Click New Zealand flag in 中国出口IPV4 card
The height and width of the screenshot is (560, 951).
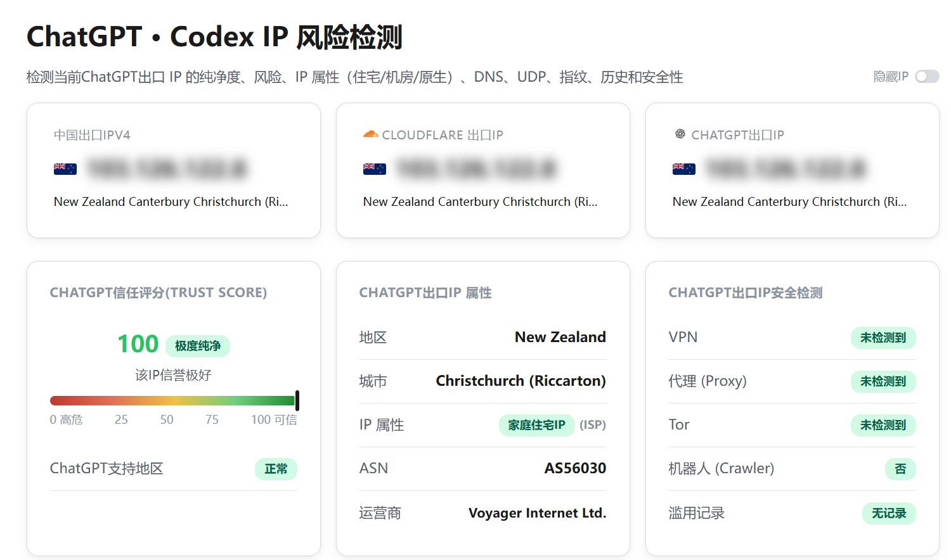pyautogui.click(x=65, y=169)
